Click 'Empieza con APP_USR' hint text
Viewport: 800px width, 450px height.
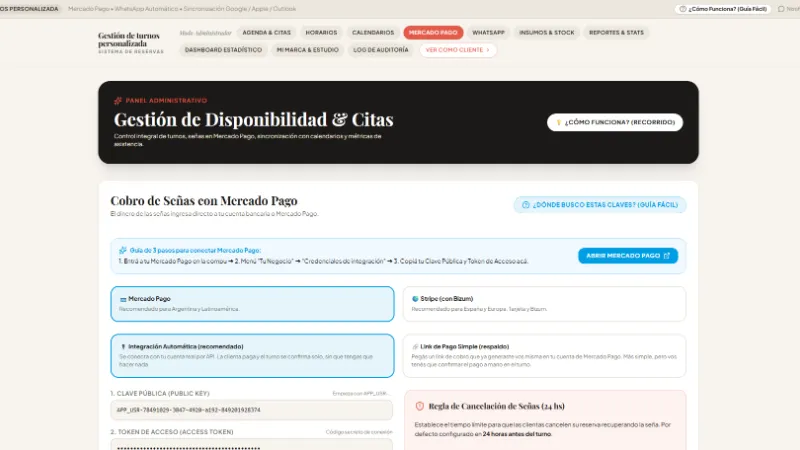362,393
